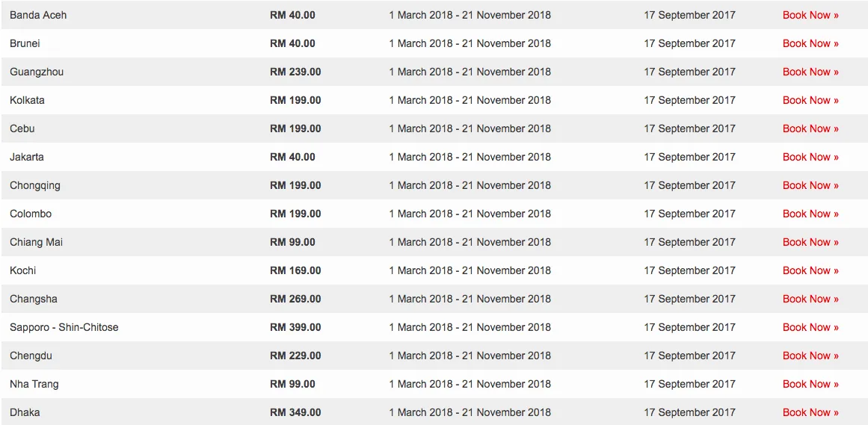This screenshot has height=425, width=868.
Task: Select Book Now in Kolkata row
Action: tap(810, 100)
